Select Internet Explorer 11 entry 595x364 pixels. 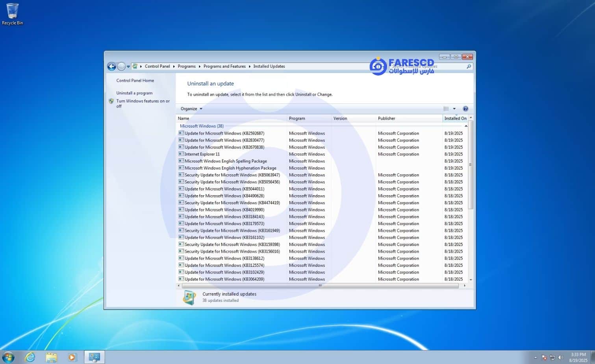click(322, 154)
